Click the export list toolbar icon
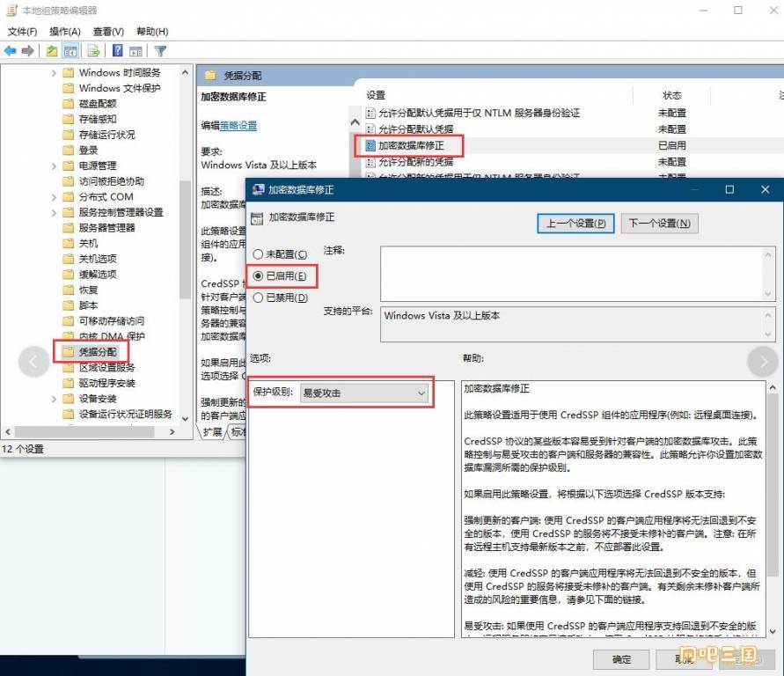Viewport: 784px width, 676px height. 93,51
